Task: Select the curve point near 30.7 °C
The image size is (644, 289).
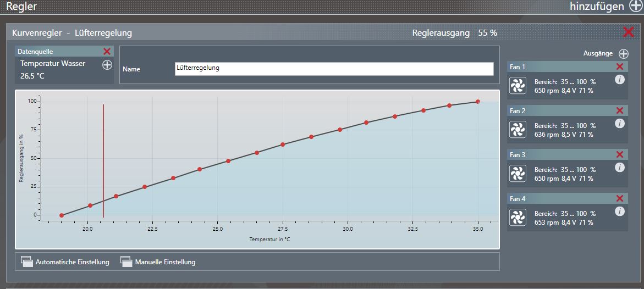Action: click(x=366, y=123)
